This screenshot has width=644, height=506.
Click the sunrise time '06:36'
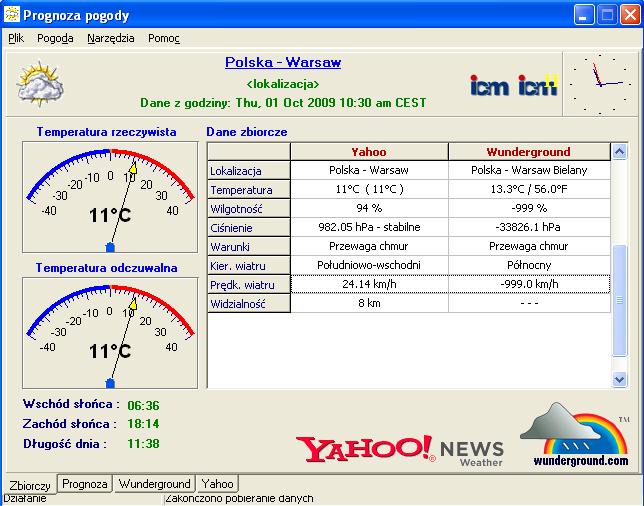143,405
